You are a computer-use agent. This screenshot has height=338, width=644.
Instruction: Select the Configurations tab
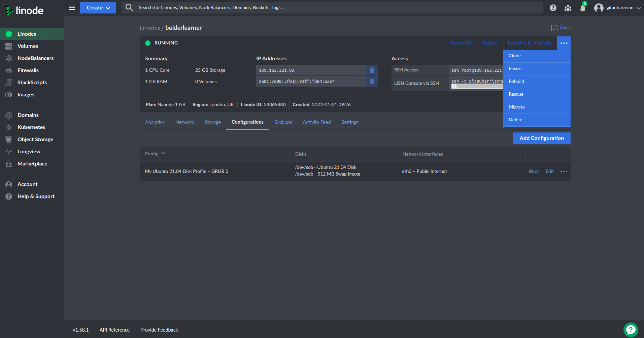tap(247, 122)
